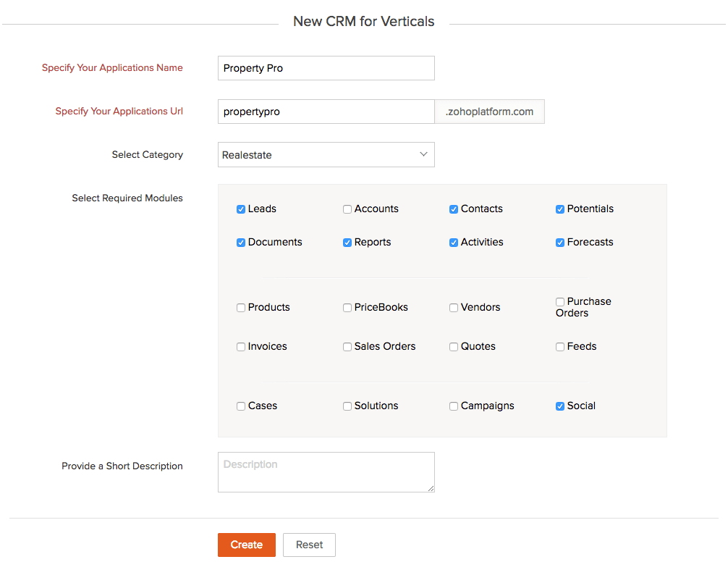Screen dimensions: 728x562
Task: Tick the Purchase Orders checkbox
Action: tap(560, 302)
